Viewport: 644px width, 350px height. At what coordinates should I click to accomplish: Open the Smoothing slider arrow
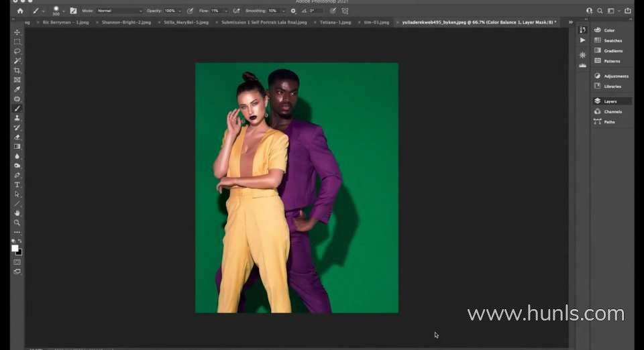[x=283, y=11]
